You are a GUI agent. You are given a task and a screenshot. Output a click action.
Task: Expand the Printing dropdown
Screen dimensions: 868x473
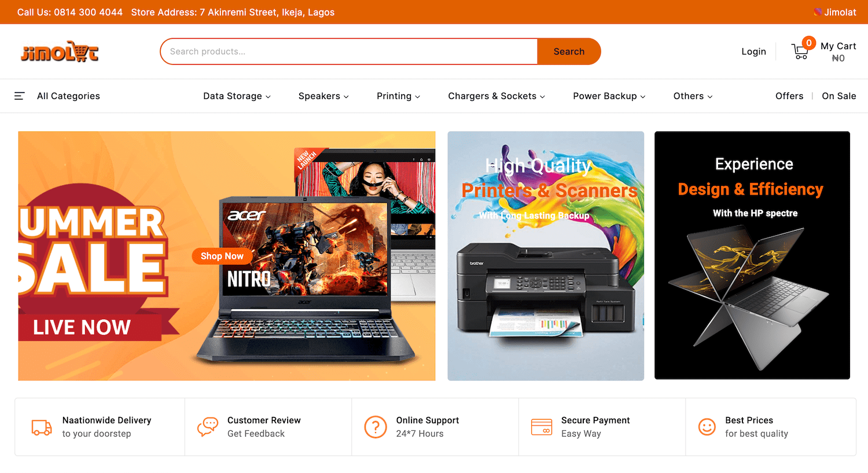click(x=398, y=96)
